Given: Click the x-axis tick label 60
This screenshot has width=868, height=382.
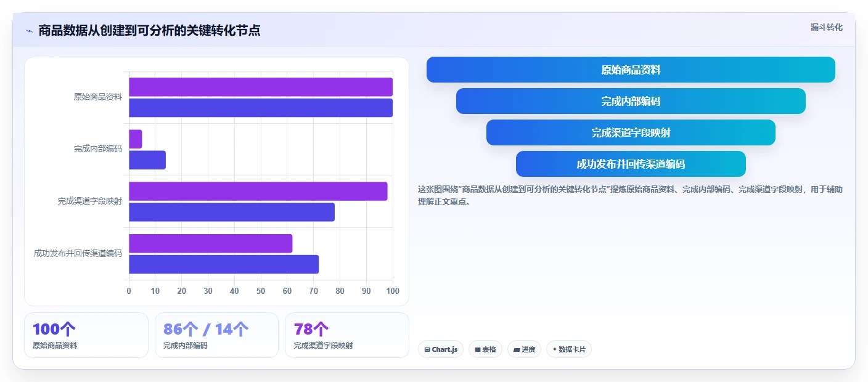Looking at the screenshot, I should (x=287, y=291).
